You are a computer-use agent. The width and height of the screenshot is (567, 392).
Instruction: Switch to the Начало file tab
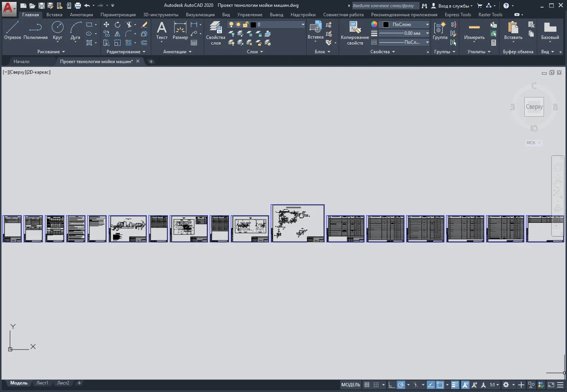(22, 61)
